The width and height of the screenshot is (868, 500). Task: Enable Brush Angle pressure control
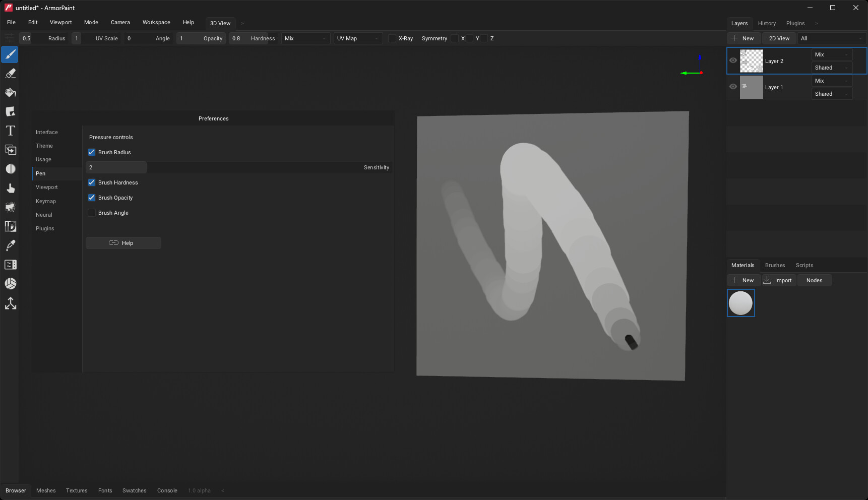pyautogui.click(x=92, y=213)
